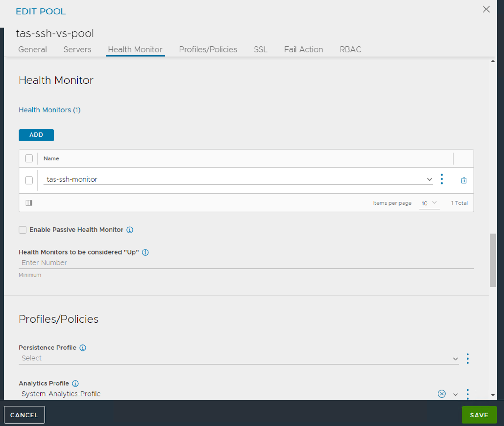Screen dimensions: 504x426
Task: Open the Persistence Profile select dropdown
Action: click(x=238, y=358)
